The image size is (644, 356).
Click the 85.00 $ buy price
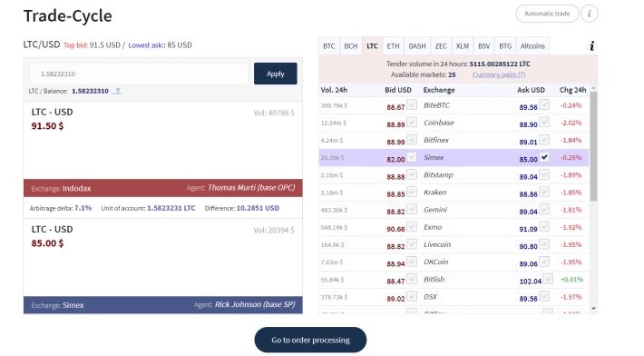[x=47, y=243]
